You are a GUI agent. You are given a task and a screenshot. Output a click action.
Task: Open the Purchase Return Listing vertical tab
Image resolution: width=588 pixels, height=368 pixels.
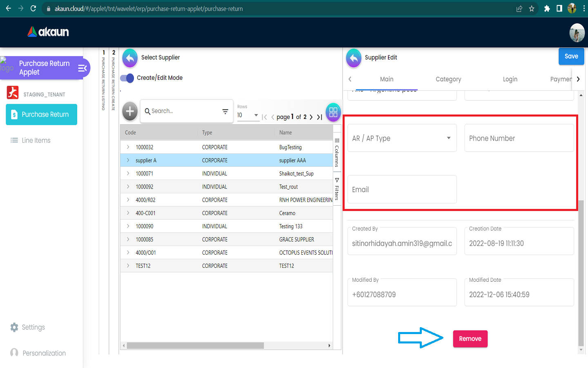pos(104,80)
